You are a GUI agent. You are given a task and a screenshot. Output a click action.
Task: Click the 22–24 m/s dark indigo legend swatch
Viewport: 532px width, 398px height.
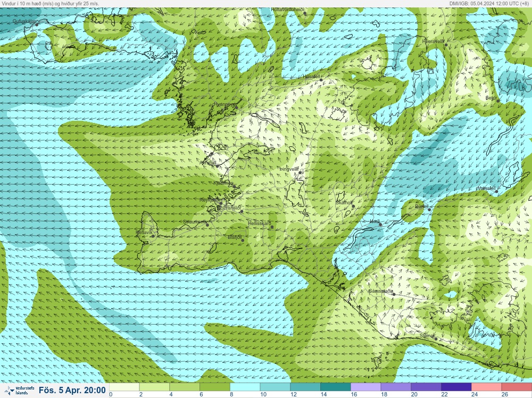coord(456,387)
